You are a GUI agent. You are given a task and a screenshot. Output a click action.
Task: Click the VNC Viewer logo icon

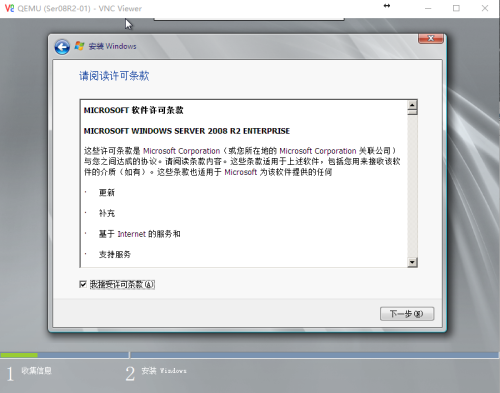point(9,8)
